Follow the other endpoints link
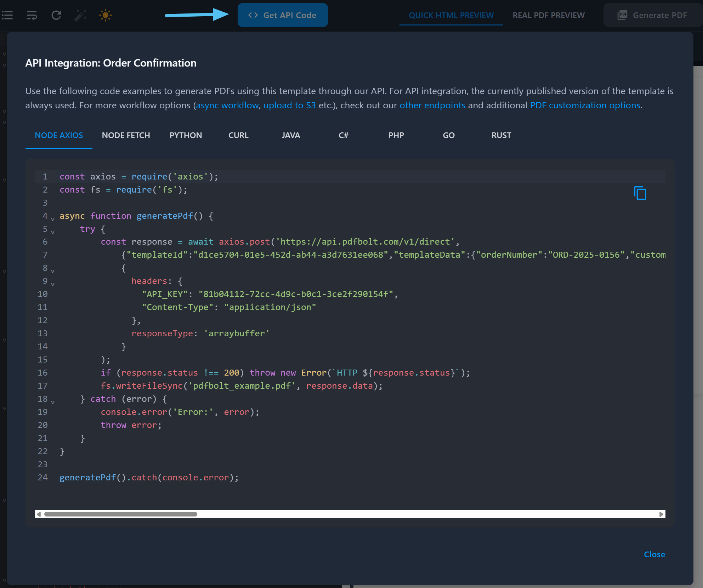 (x=432, y=105)
